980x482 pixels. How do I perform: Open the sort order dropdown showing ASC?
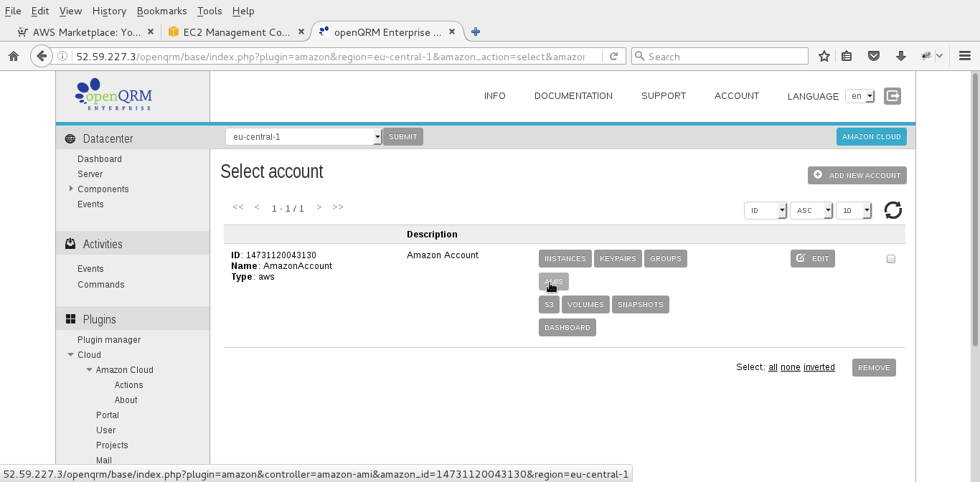pos(811,210)
